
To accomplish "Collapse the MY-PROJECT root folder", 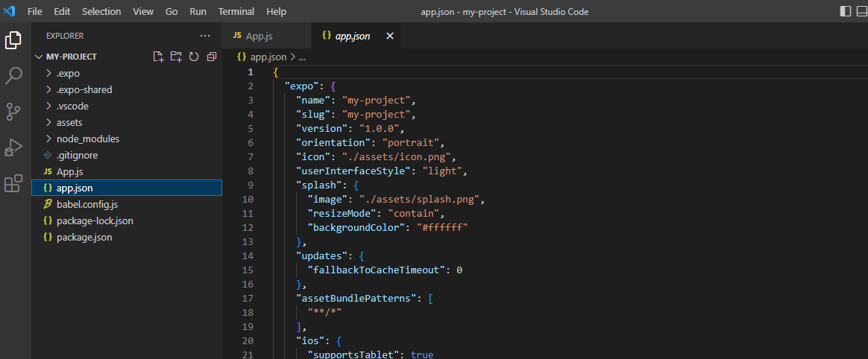I will (39, 57).
